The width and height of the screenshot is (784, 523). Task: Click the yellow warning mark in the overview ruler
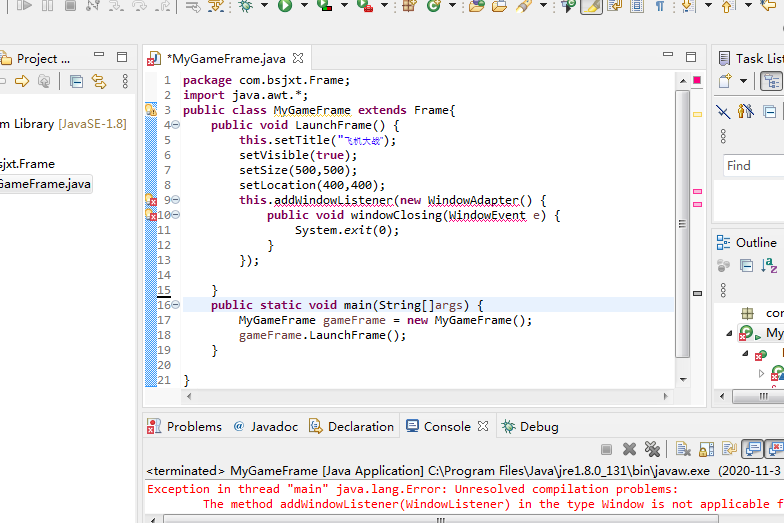coord(698,114)
